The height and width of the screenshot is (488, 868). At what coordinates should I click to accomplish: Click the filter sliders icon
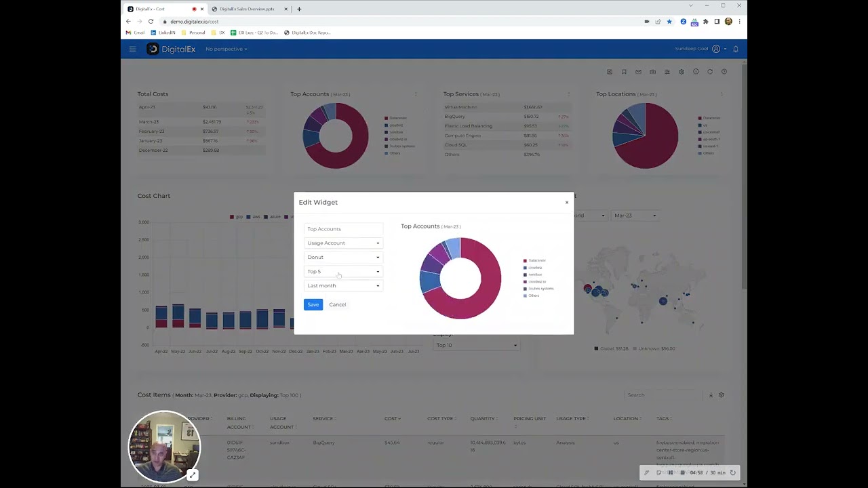click(x=667, y=72)
